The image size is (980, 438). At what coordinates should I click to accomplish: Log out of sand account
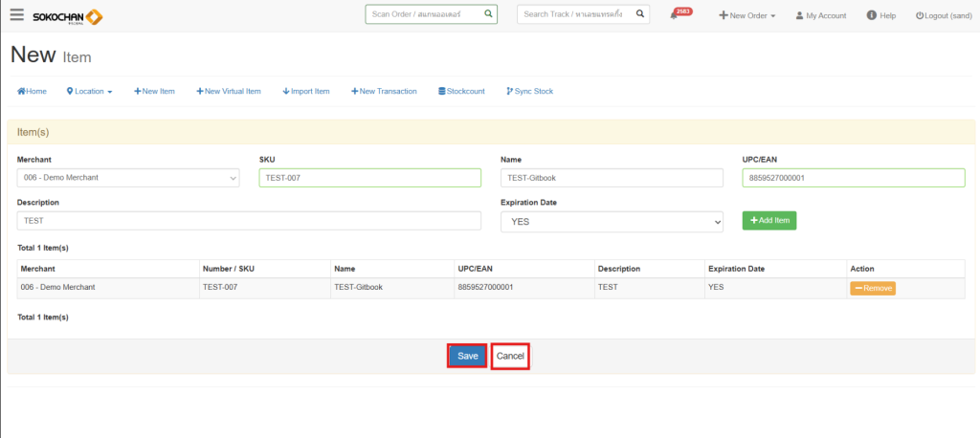[x=944, y=15]
